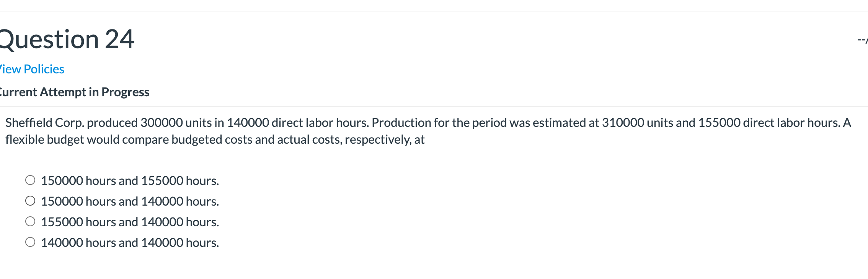The width and height of the screenshot is (868, 279).
Task: Select the answer 150000 hours and 140000 hours
Action: (x=31, y=200)
